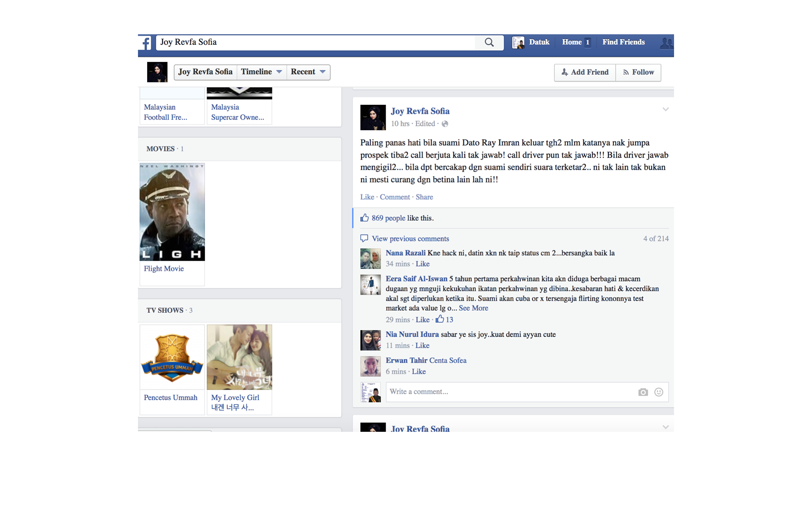Click the 29 mins timestamp on Eera's comment
Viewport: 812px width, 508px height.
click(398, 319)
